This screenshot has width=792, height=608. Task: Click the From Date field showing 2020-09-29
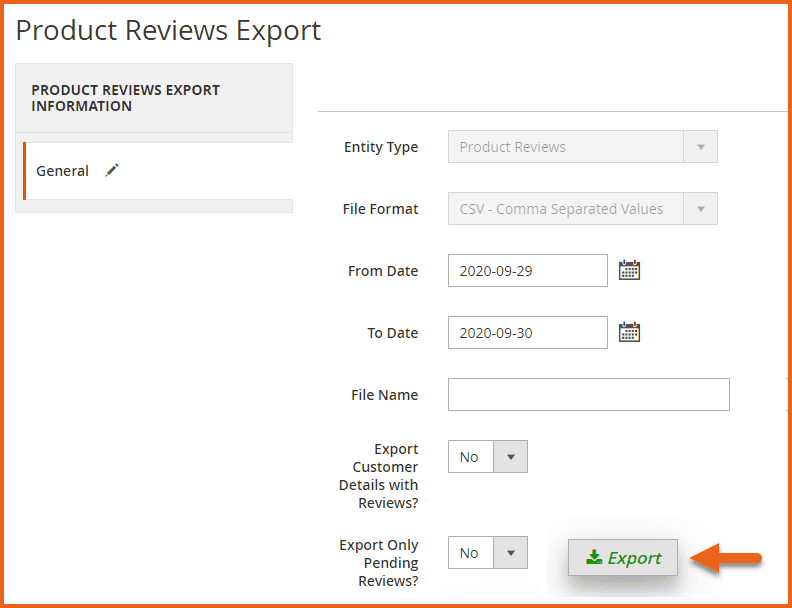(x=527, y=271)
